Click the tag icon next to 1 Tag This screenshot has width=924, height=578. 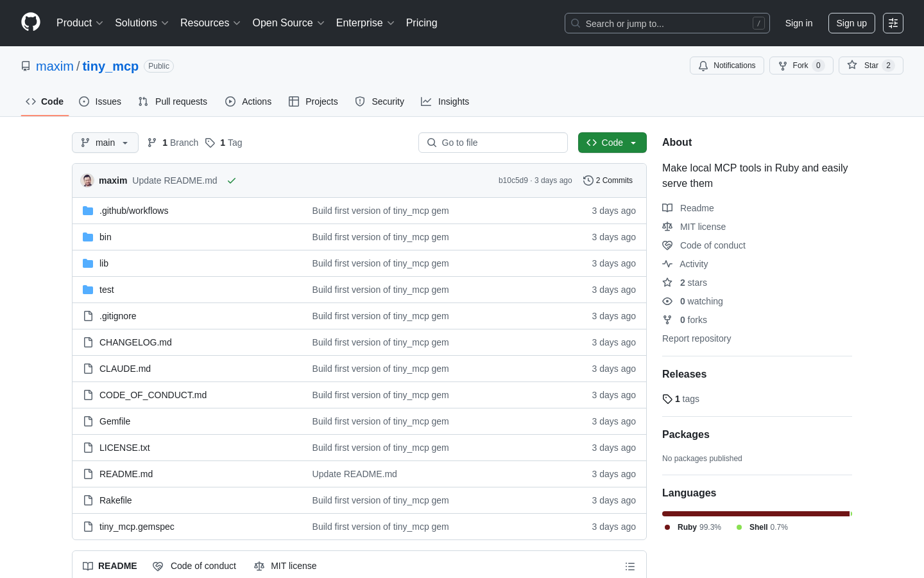coord(210,143)
